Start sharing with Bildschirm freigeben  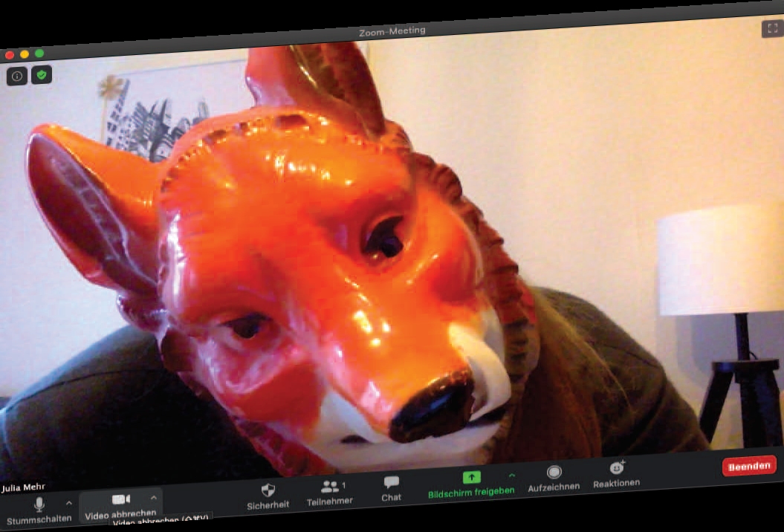click(x=471, y=484)
